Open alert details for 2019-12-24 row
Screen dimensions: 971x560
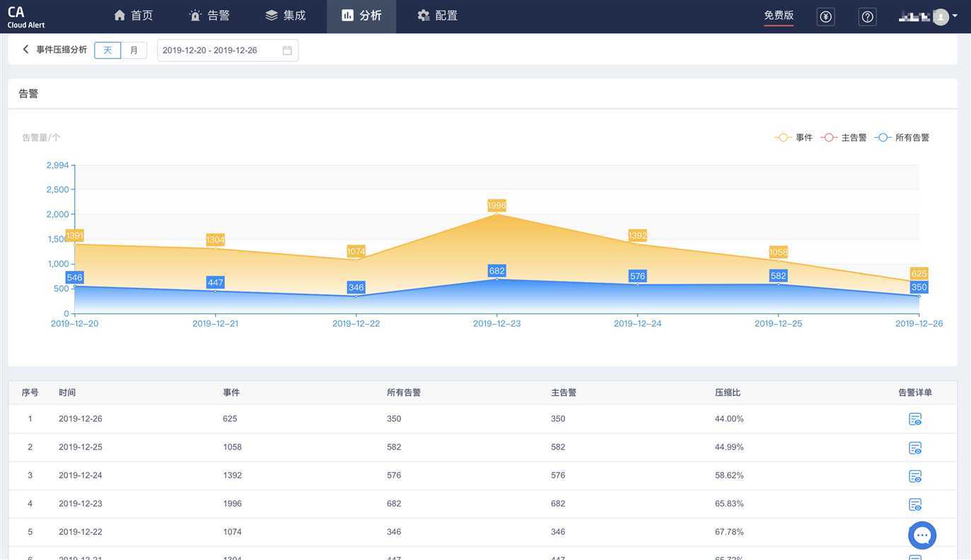tap(914, 476)
